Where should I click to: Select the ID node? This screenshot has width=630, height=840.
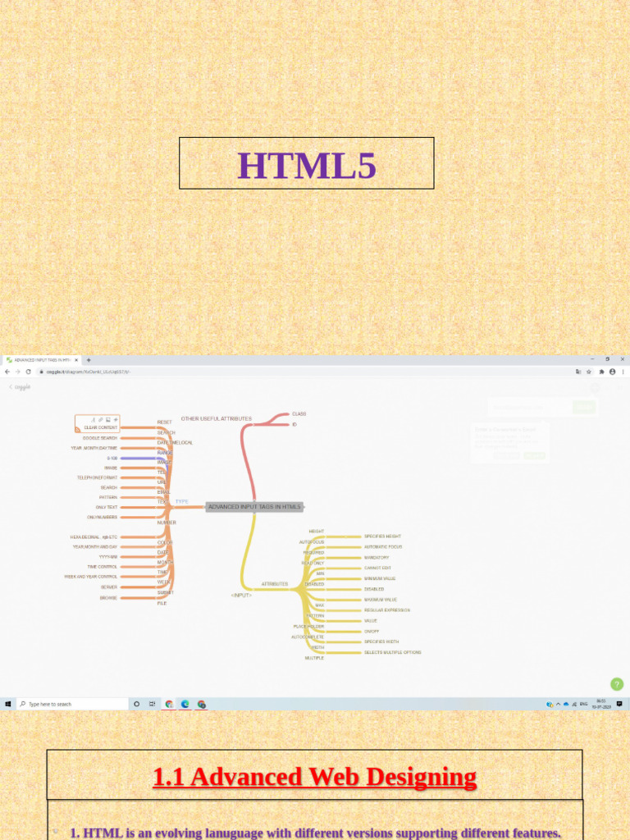pyautogui.click(x=294, y=424)
